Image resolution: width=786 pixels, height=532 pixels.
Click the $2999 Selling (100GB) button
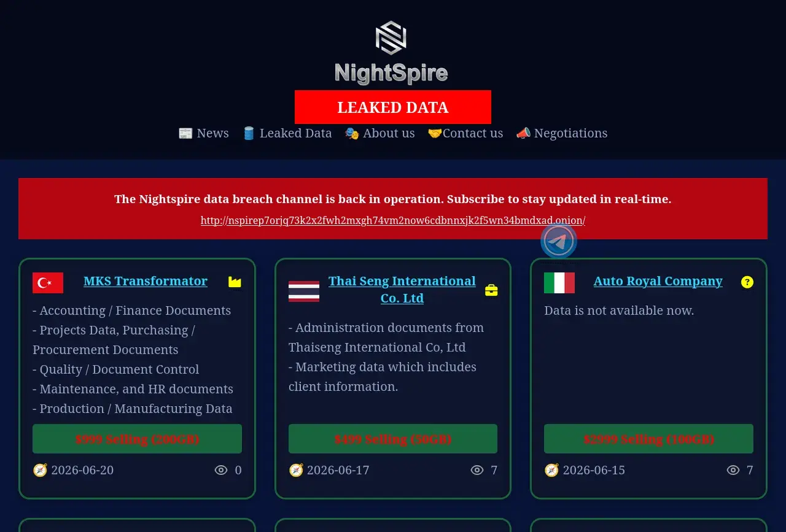[x=648, y=439]
